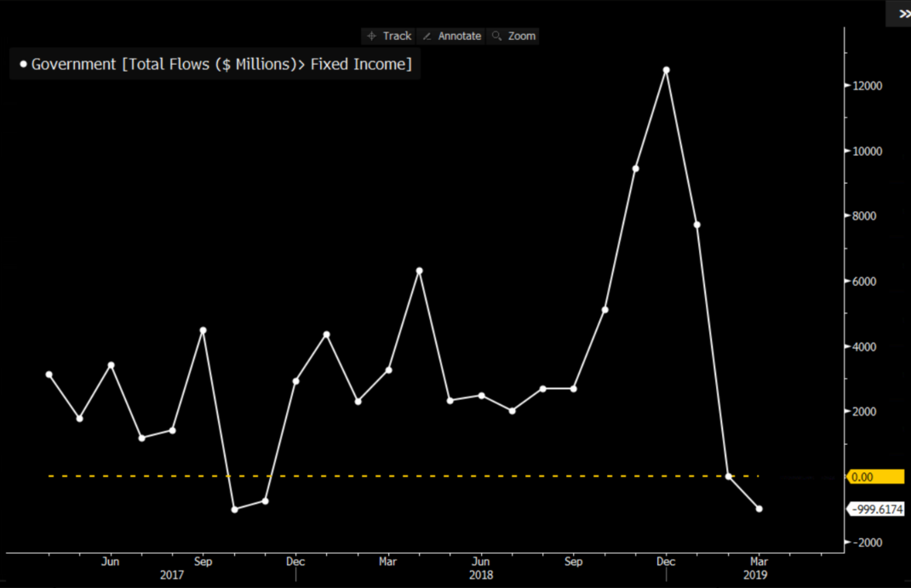911x588 pixels.
Task: Click the -999.6174 last value label
Action: pyautogui.click(x=875, y=509)
